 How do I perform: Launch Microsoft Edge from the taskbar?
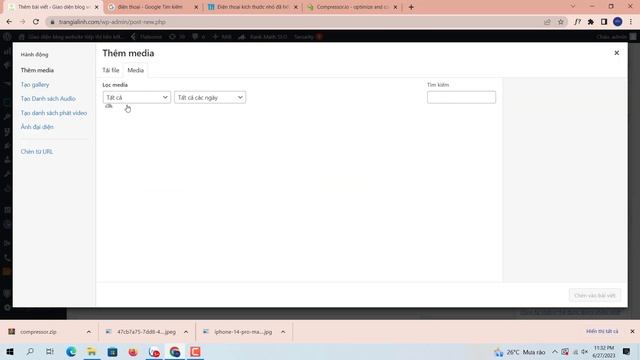[x=71, y=352]
